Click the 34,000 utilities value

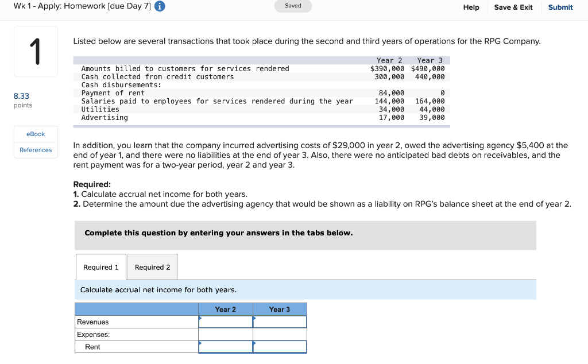pos(392,110)
